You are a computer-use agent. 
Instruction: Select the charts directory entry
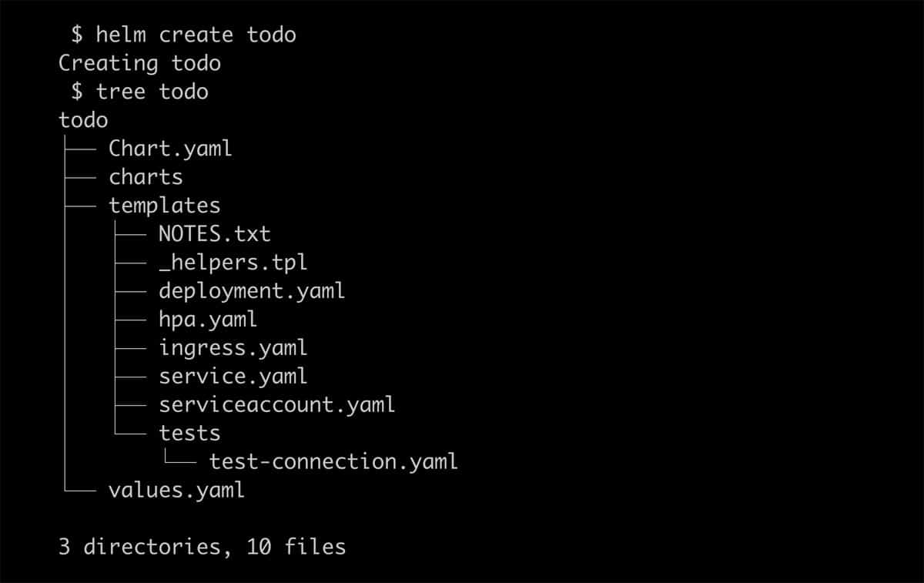(x=146, y=176)
